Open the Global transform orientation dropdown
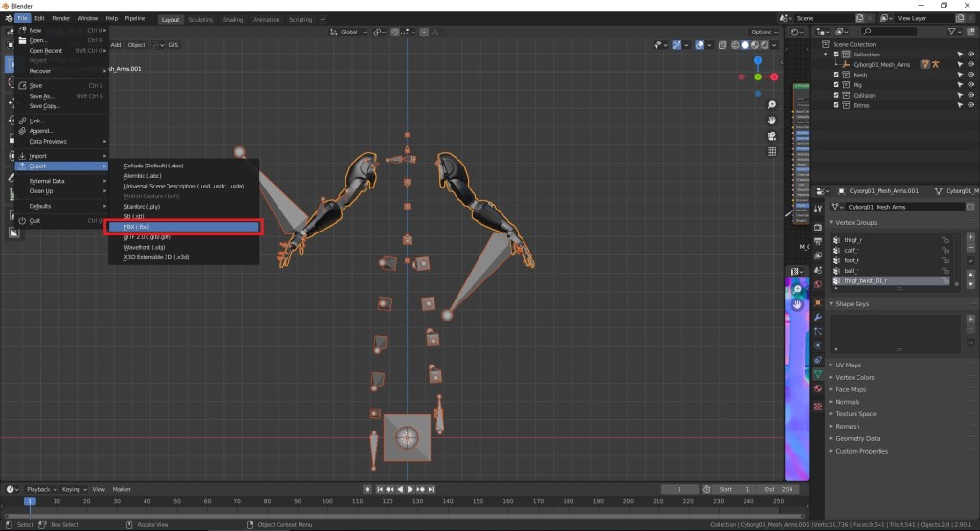 (x=349, y=32)
